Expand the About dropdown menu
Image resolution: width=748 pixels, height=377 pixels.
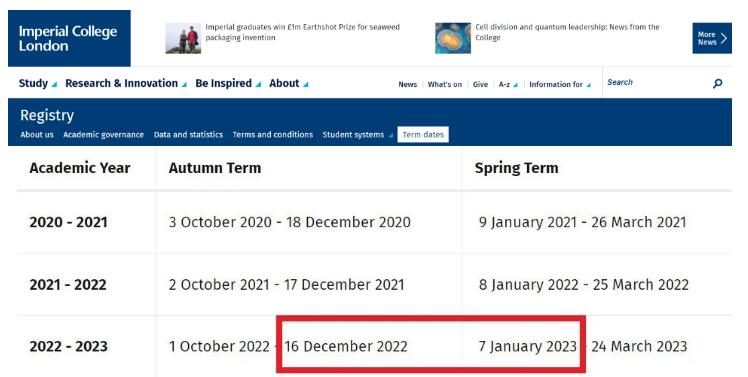pyautogui.click(x=289, y=84)
